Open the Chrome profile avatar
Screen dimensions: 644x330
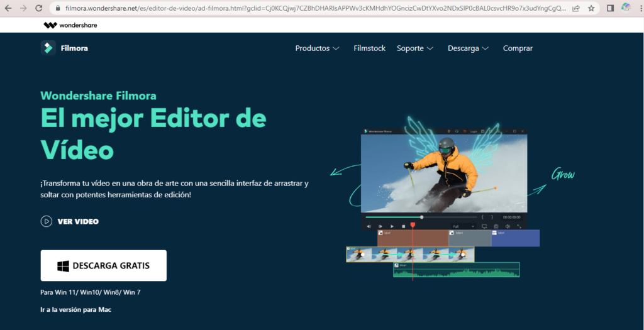tap(626, 8)
